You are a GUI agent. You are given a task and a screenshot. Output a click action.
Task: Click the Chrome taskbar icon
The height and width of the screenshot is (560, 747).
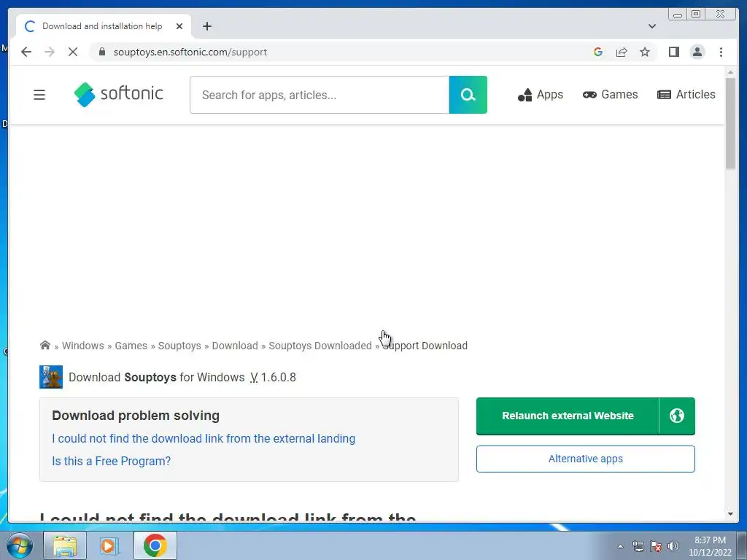(x=155, y=545)
